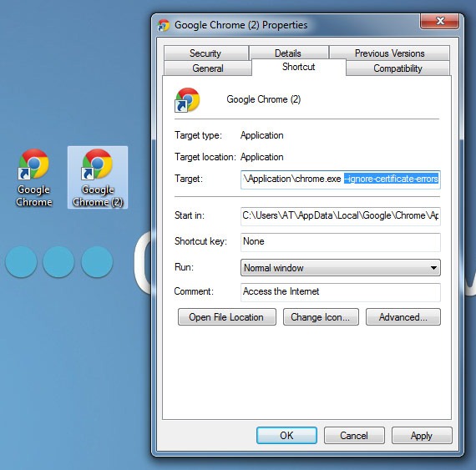Click the Target type label

[198, 135]
